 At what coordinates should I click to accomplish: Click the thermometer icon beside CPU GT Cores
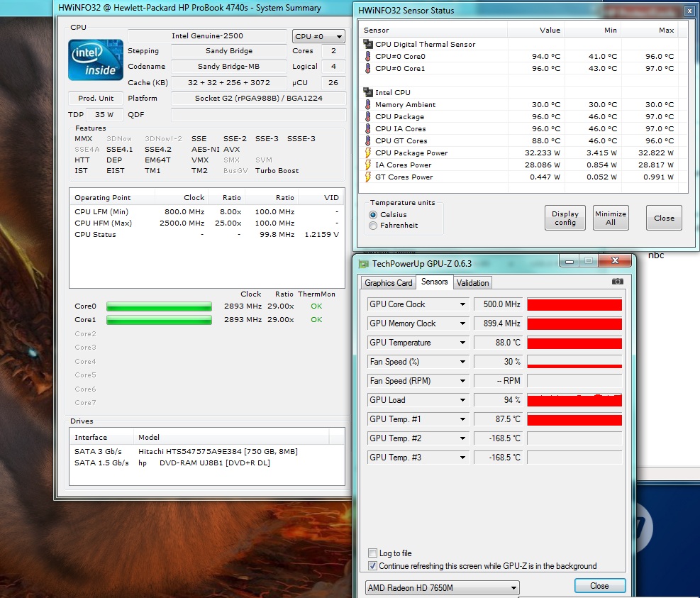pos(368,140)
